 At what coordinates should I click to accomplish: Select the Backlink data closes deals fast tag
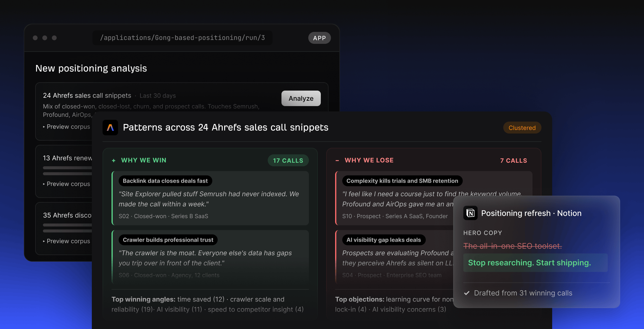(x=165, y=181)
